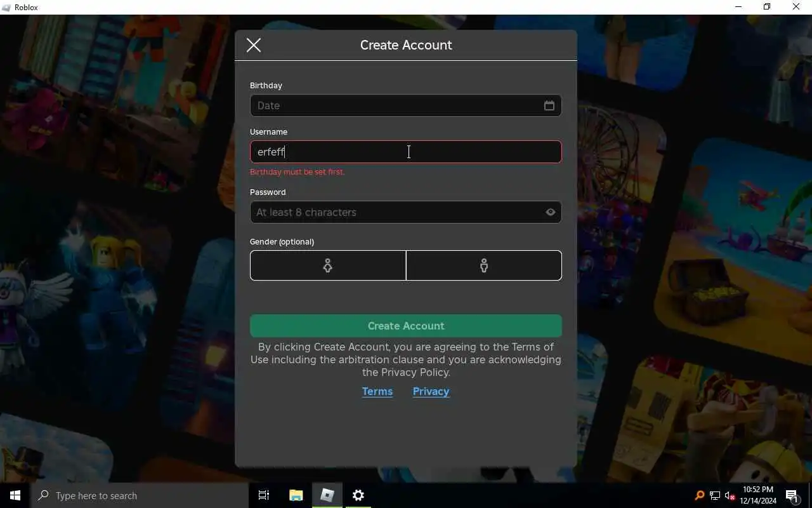This screenshot has width=812, height=508.
Task: Click the orange magnifier tray icon
Action: [x=700, y=495]
